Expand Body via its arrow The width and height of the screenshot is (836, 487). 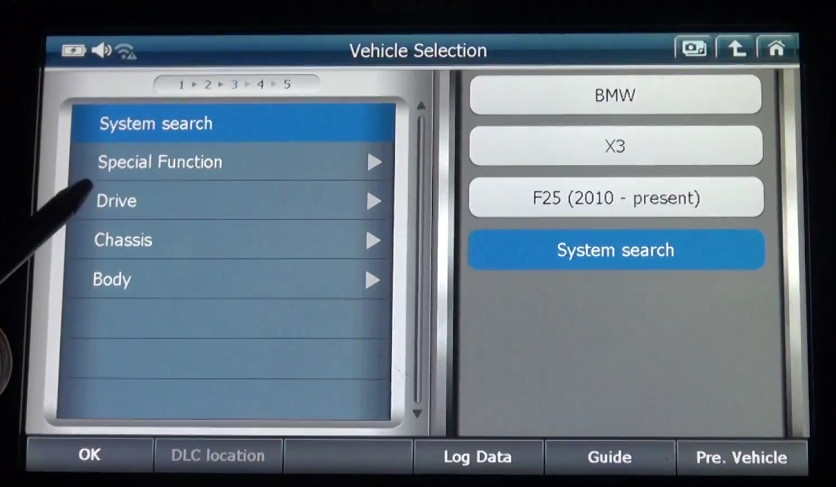tap(373, 280)
